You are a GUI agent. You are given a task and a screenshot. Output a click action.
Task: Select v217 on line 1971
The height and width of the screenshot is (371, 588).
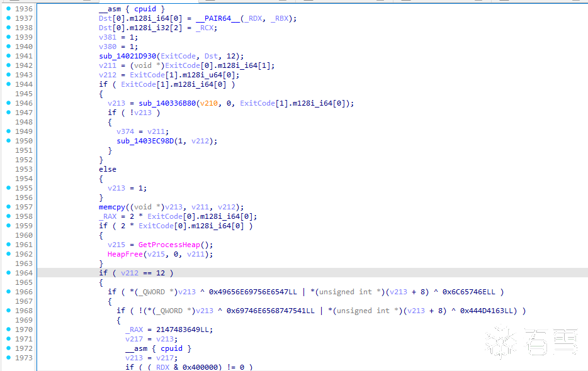134,339
